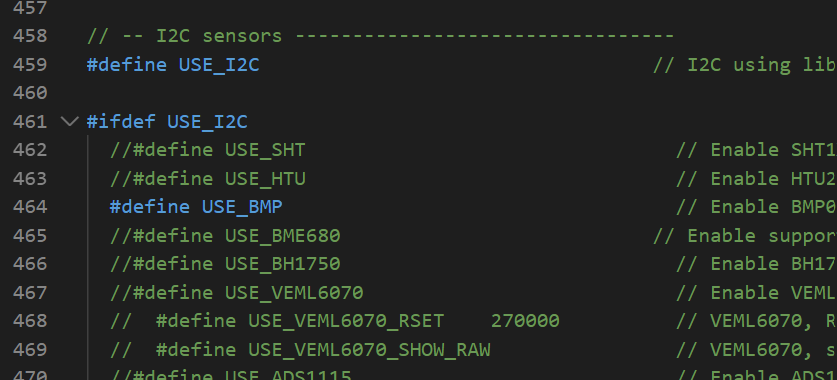The height and width of the screenshot is (380, 837).
Task: Place cursor on USE_BMP define
Action: (x=242, y=207)
